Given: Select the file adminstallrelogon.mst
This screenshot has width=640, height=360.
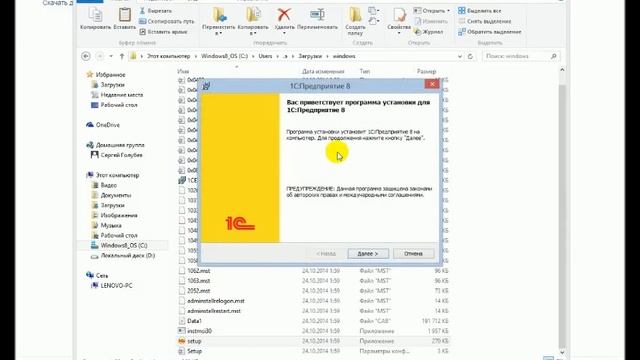Looking at the screenshot, I should coord(313,301).
